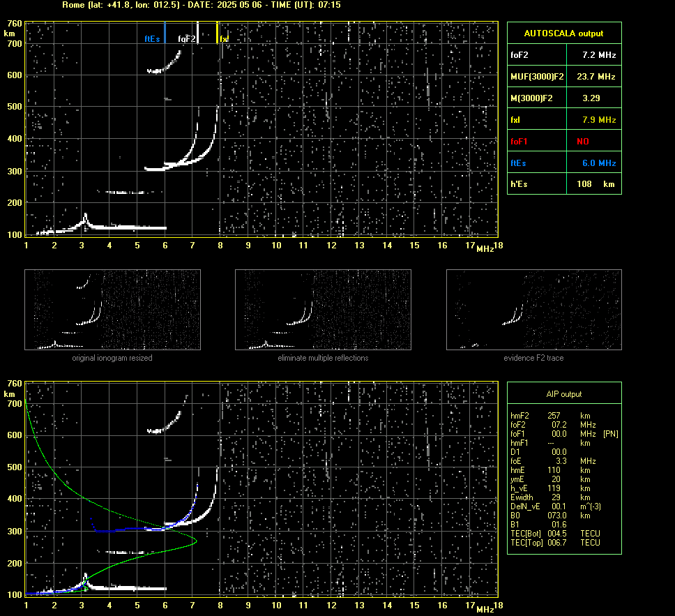Click the B1 01.6 value
675x616 pixels.
pos(559,524)
